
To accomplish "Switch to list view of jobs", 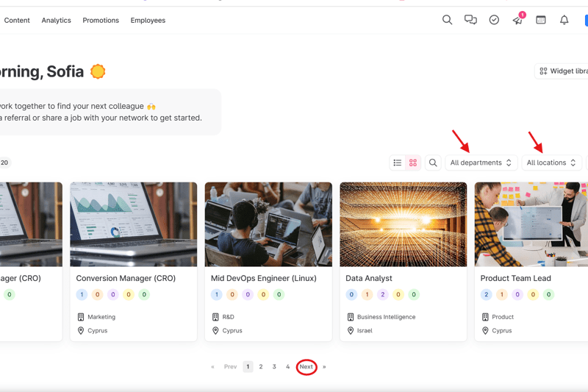I will (x=398, y=163).
